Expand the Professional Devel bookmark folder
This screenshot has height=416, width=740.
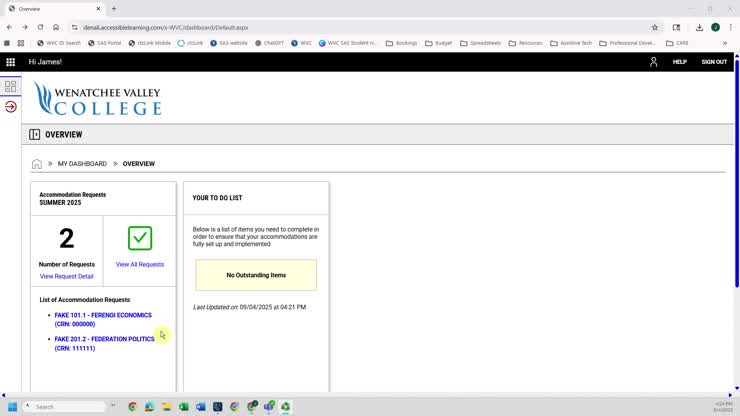pyautogui.click(x=627, y=43)
